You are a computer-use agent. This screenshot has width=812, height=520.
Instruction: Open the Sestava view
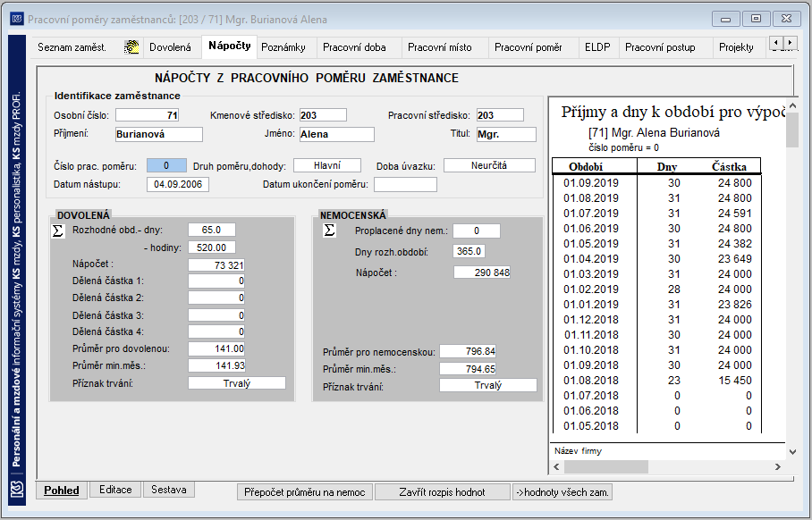(169, 490)
